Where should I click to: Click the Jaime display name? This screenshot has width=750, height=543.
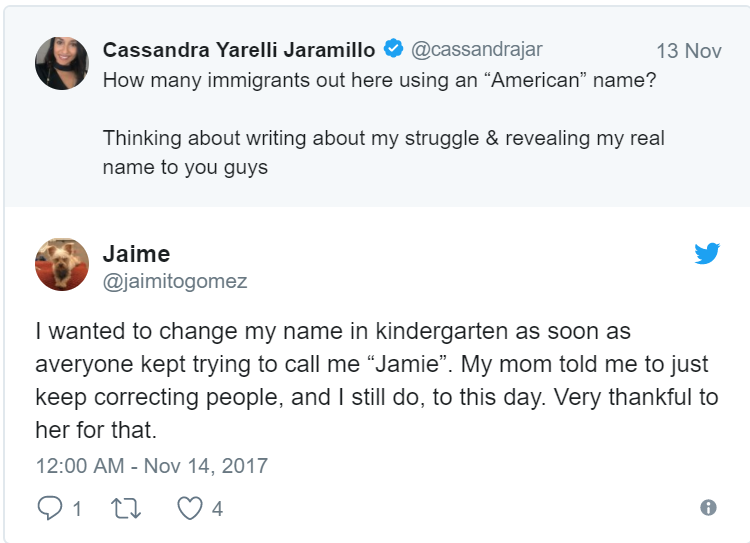tap(135, 253)
